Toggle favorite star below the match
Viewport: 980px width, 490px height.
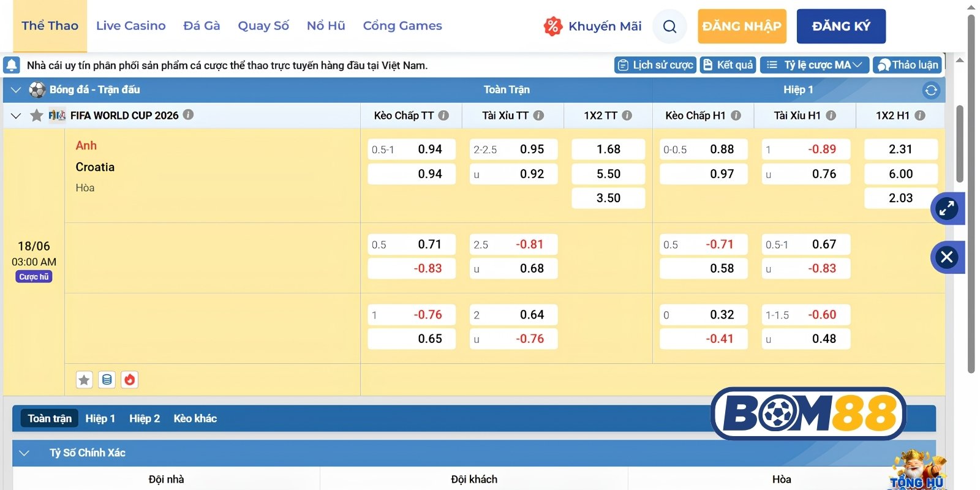[x=84, y=380]
